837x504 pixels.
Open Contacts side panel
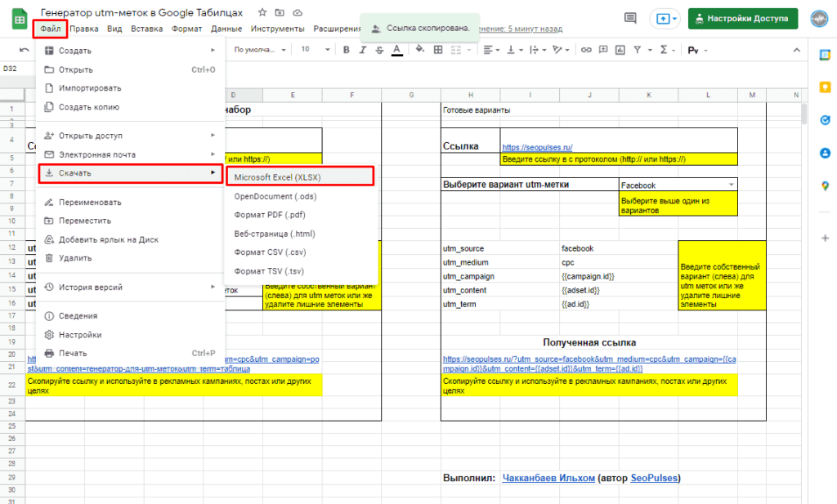click(825, 153)
